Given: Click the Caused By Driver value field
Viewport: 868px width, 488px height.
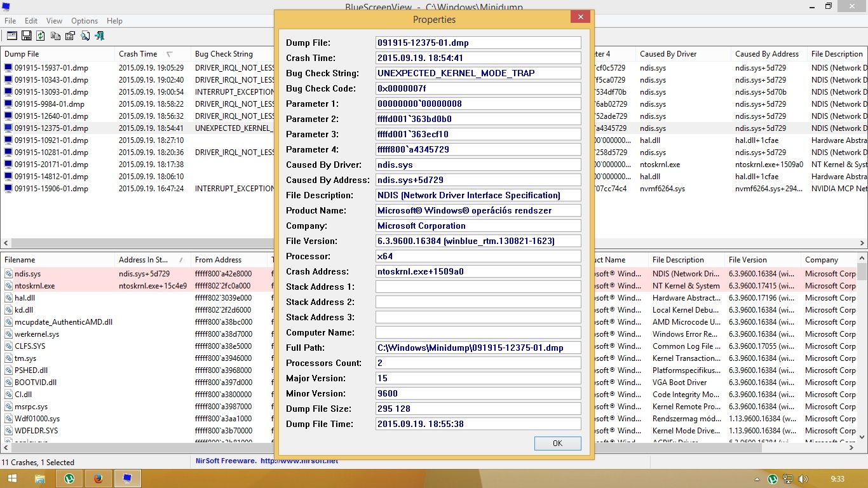Looking at the screenshot, I should [x=478, y=165].
